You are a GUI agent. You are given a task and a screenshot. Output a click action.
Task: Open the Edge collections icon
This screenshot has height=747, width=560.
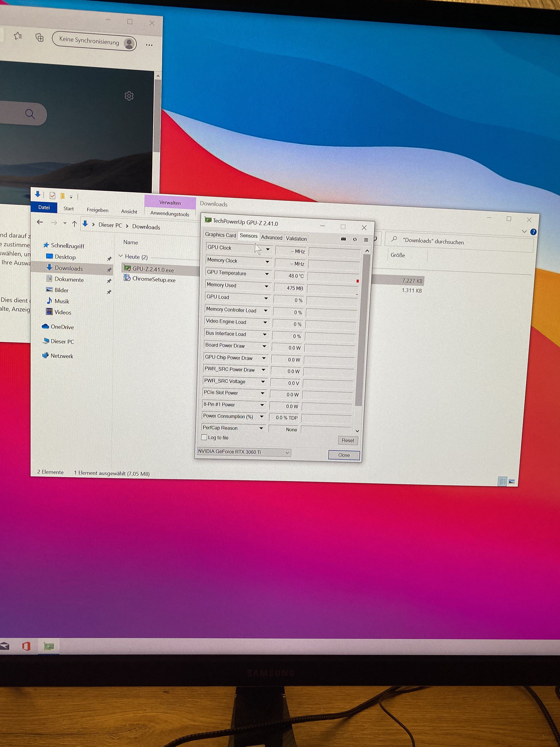tap(39, 37)
